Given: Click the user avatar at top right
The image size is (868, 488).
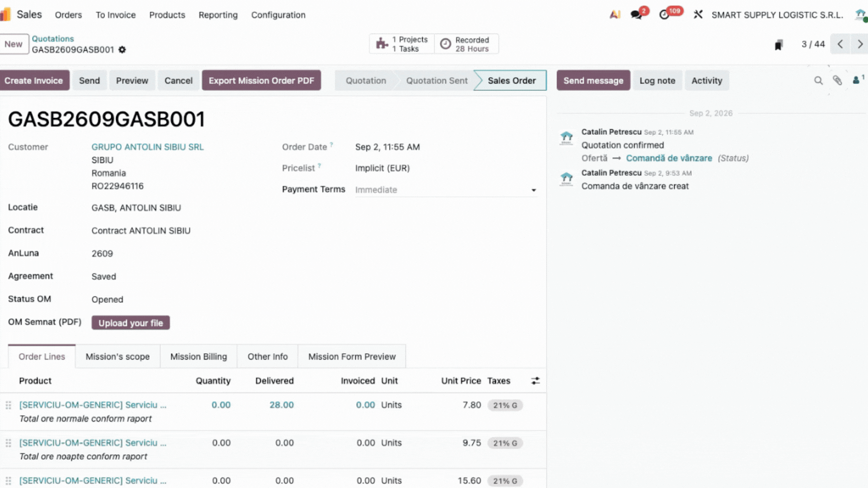Looking at the screenshot, I should point(861,15).
